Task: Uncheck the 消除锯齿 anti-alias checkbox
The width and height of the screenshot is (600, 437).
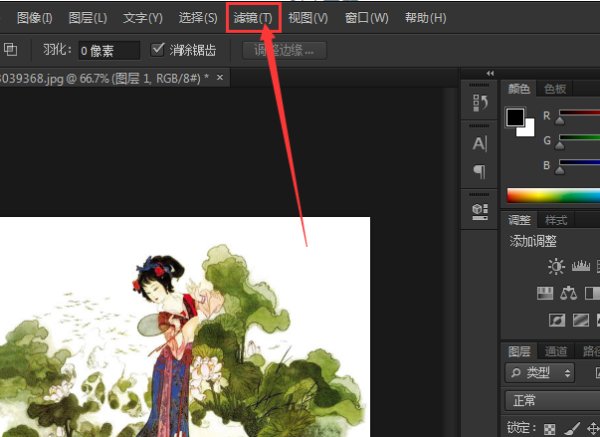Action: (157, 49)
